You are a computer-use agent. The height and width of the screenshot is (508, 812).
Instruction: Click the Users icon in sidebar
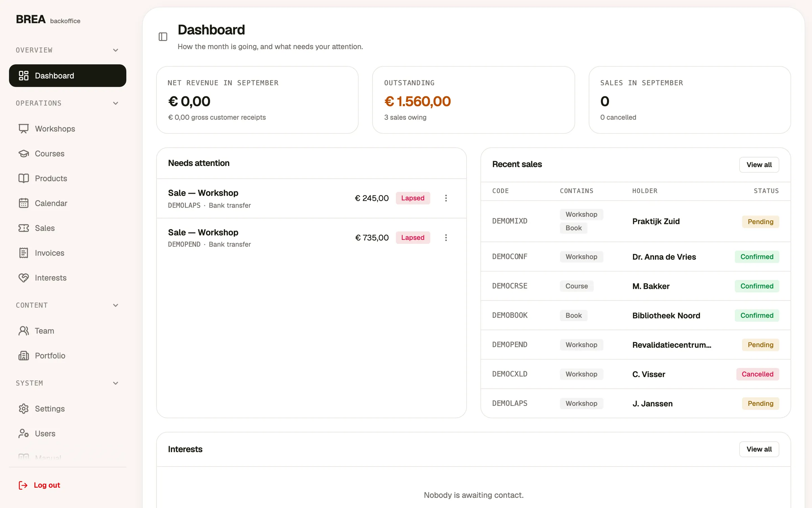click(23, 433)
